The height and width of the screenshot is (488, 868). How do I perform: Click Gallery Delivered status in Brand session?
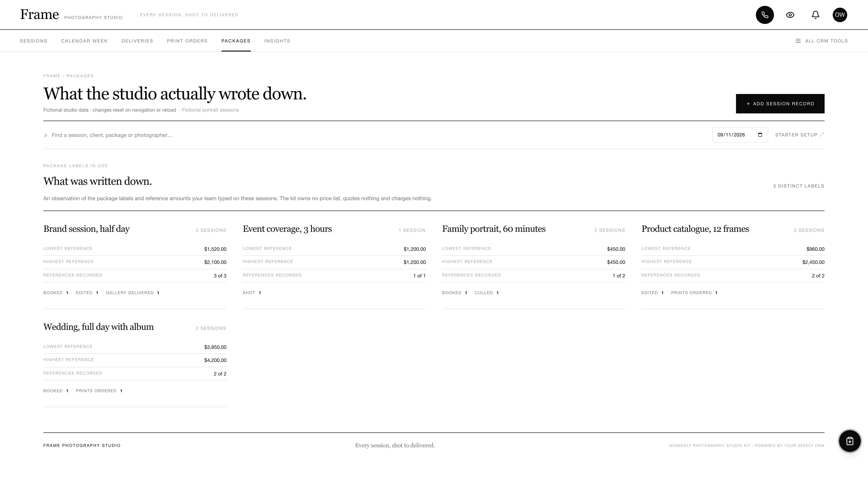click(x=132, y=293)
